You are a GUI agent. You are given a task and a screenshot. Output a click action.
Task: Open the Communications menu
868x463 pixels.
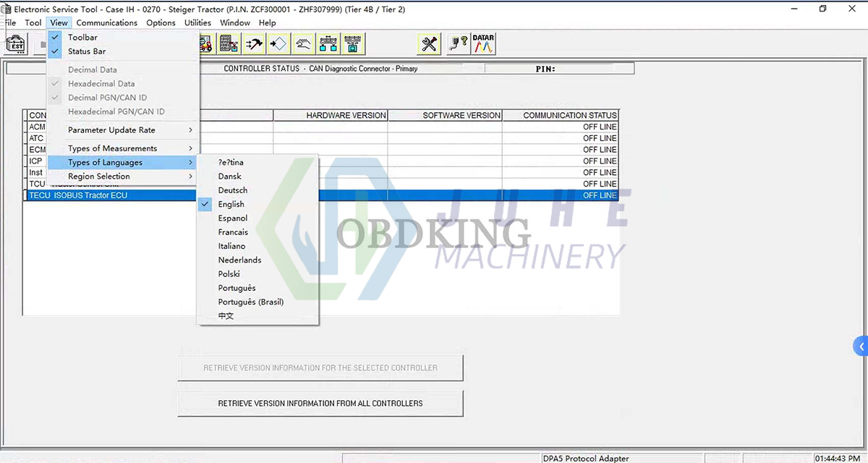click(106, 22)
